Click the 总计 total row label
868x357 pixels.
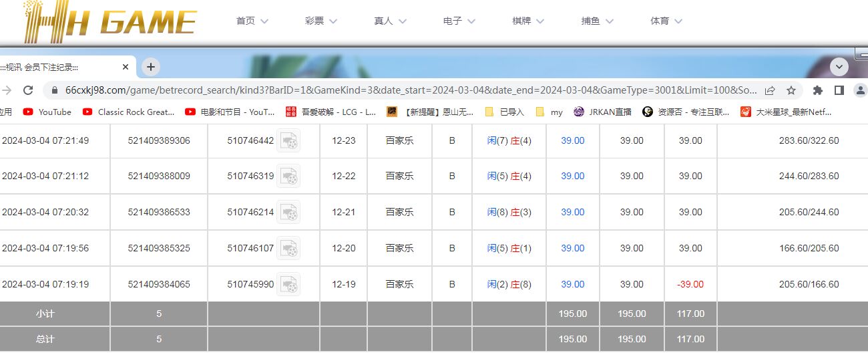45,339
